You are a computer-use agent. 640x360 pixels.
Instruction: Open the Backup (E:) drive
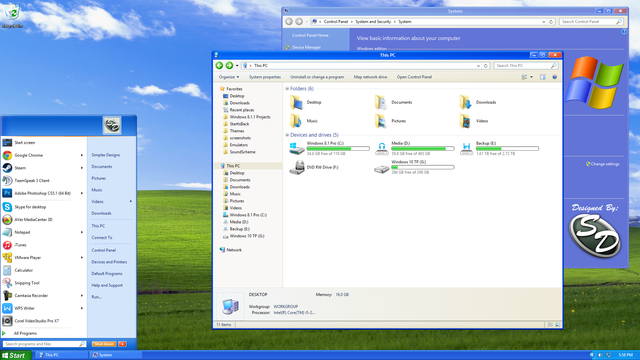tap(499, 148)
